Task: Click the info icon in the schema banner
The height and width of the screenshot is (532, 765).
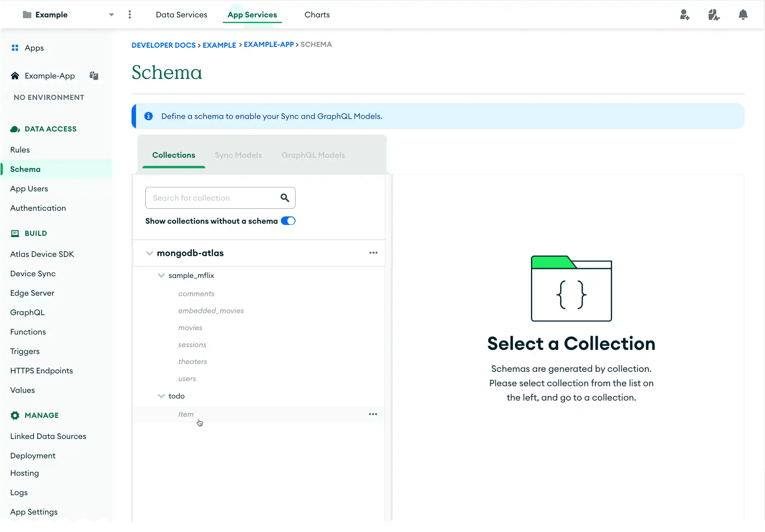Action: pyautogui.click(x=149, y=116)
